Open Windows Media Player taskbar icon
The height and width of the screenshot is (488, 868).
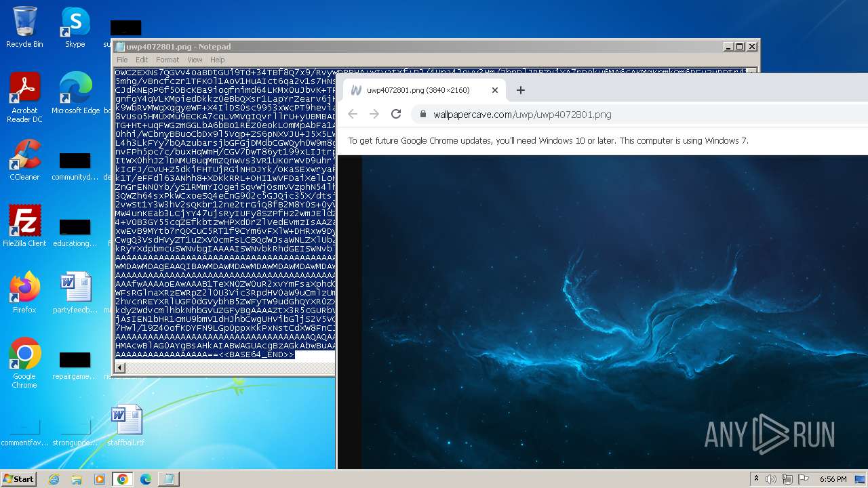[x=100, y=479]
